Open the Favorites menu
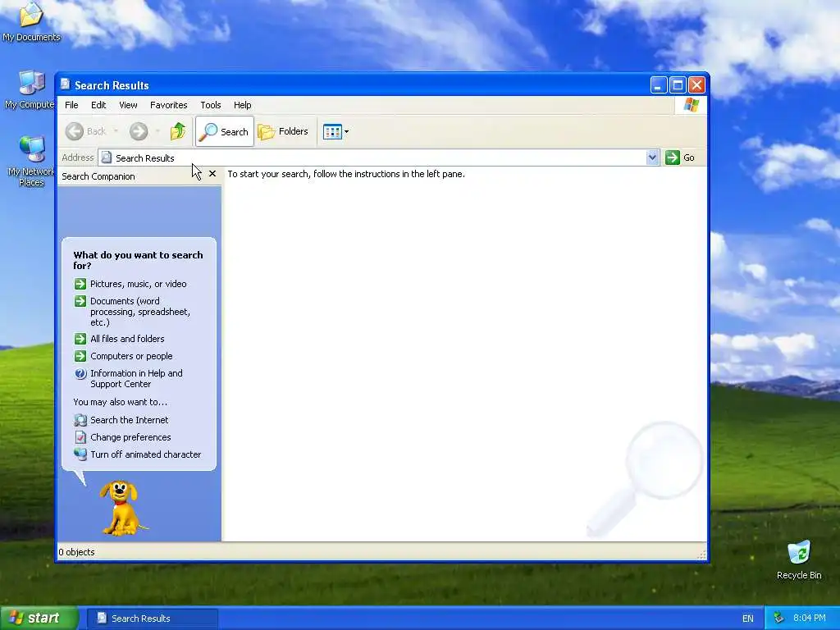This screenshot has width=840, height=630. point(169,105)
